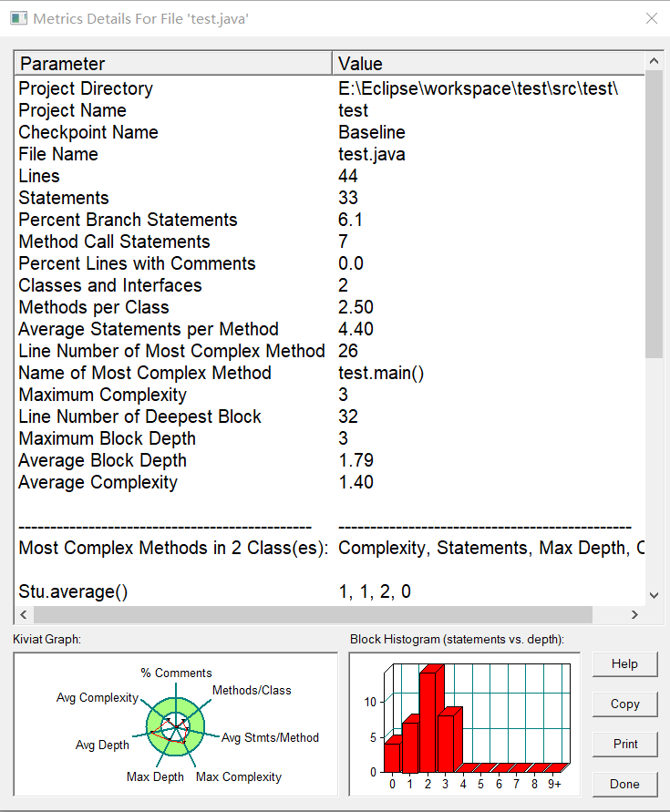Select Line Number of Most Complex Method
Screen dimensions: 670x812
tap(330, 351)
